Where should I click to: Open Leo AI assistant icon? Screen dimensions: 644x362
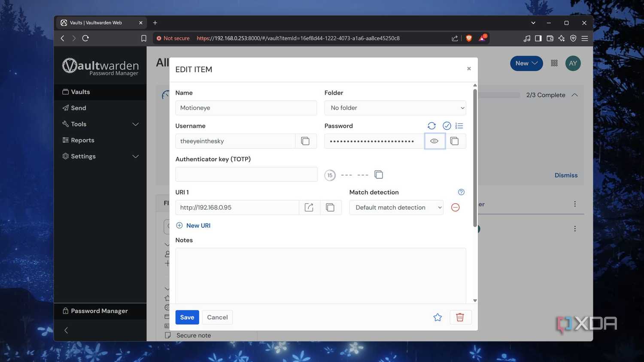point(562,38)
